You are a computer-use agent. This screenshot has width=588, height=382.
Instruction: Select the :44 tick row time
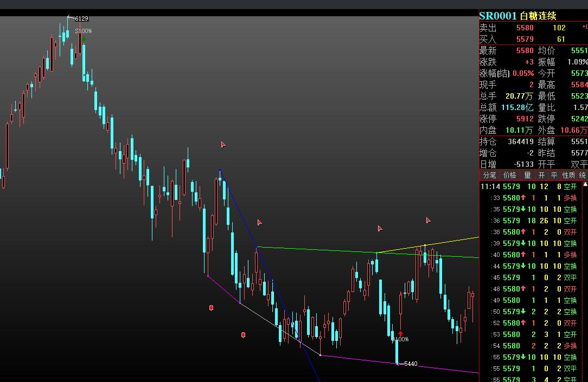(495, 266)
